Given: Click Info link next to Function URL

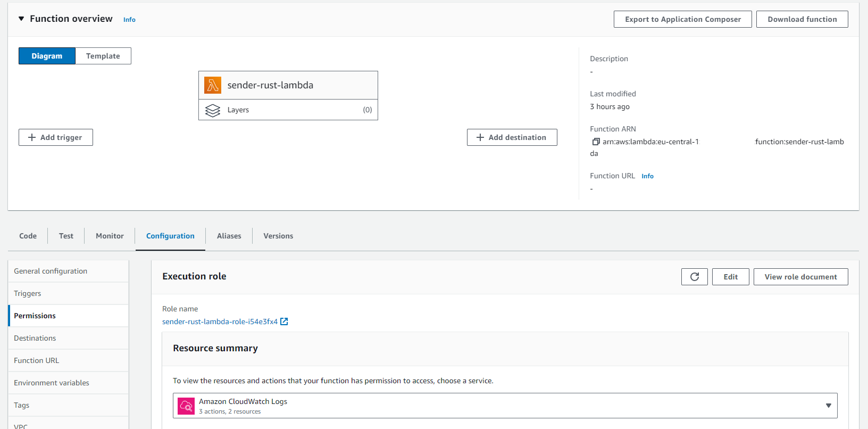Looking at the screenshot, I should [x=647, y=176].
